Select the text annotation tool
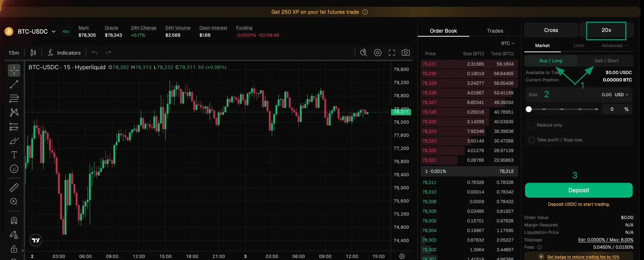 [14, 155]
